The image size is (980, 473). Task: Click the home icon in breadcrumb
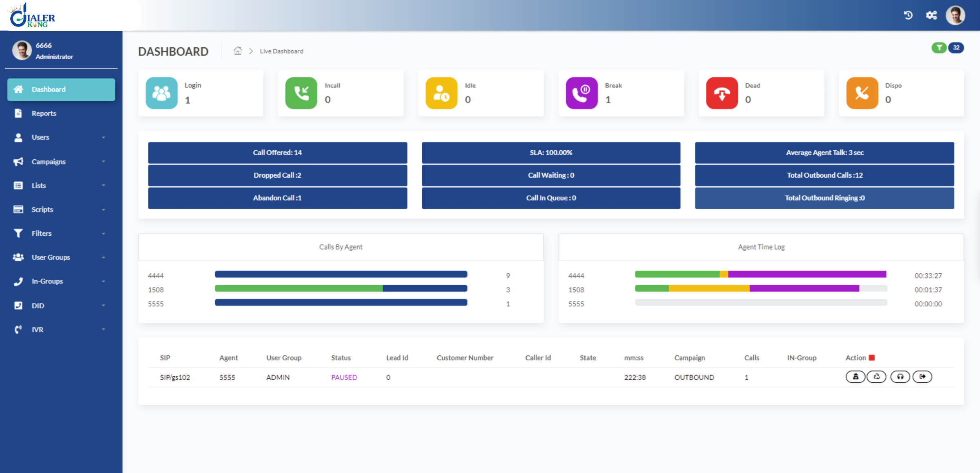tap(238, 51)
